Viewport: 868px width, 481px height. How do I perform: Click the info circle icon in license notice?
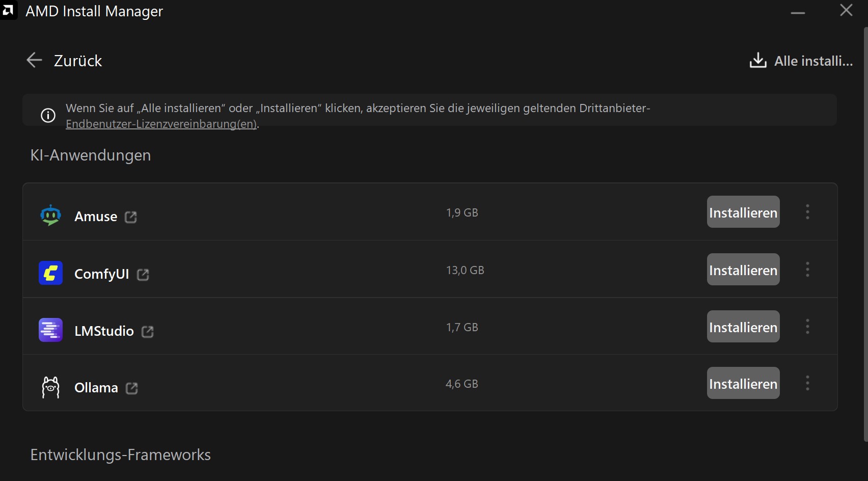48,116
